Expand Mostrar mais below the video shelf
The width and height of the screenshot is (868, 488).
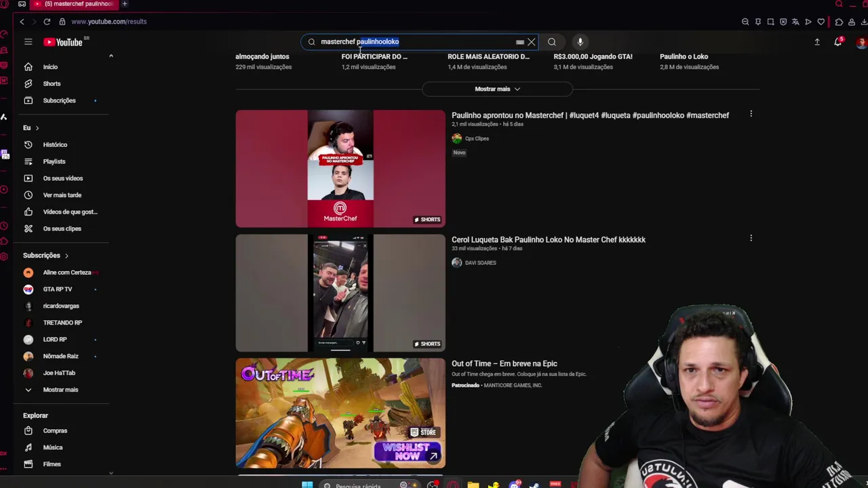click(x=497, y=89)
